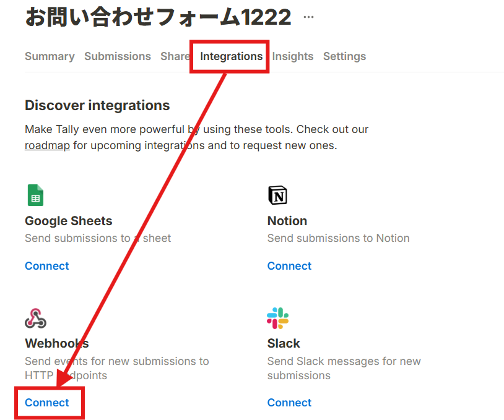The image size is (504, 420).
Task: Connect the Google Sheets integration
Action: tap(47, 266)
